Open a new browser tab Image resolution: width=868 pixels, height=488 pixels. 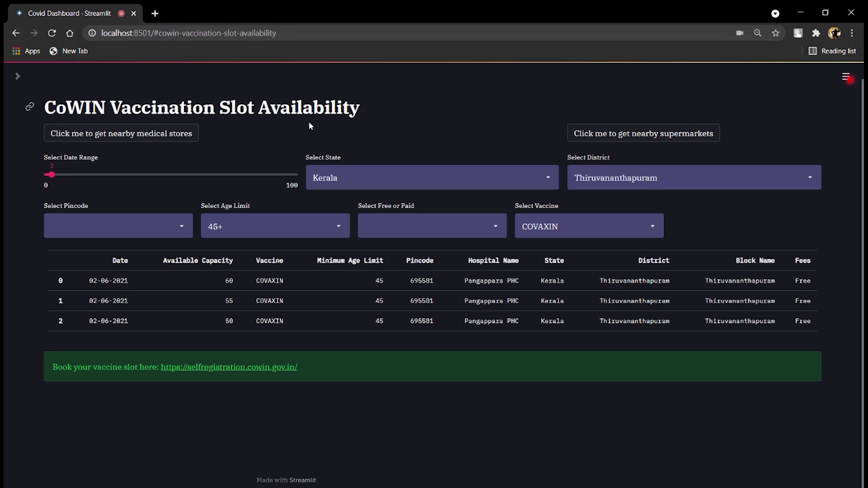[155, 14]
